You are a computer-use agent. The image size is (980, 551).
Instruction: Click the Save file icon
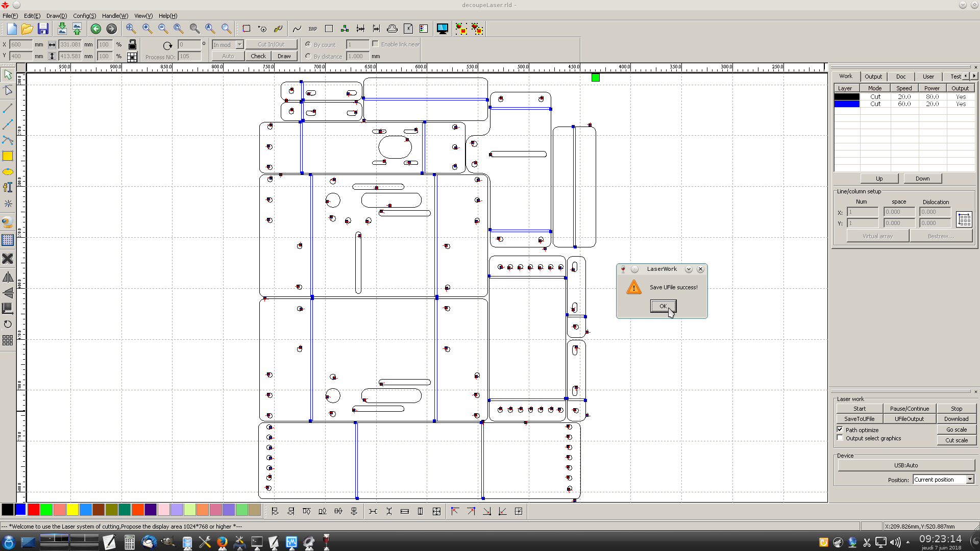click(x=43, y=29)
